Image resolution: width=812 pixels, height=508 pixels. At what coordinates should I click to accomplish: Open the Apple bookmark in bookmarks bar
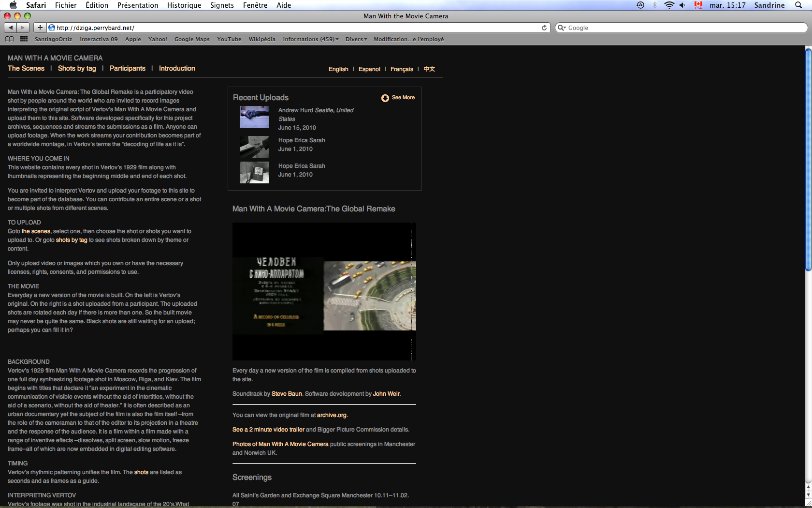click(x=133, y=39)
